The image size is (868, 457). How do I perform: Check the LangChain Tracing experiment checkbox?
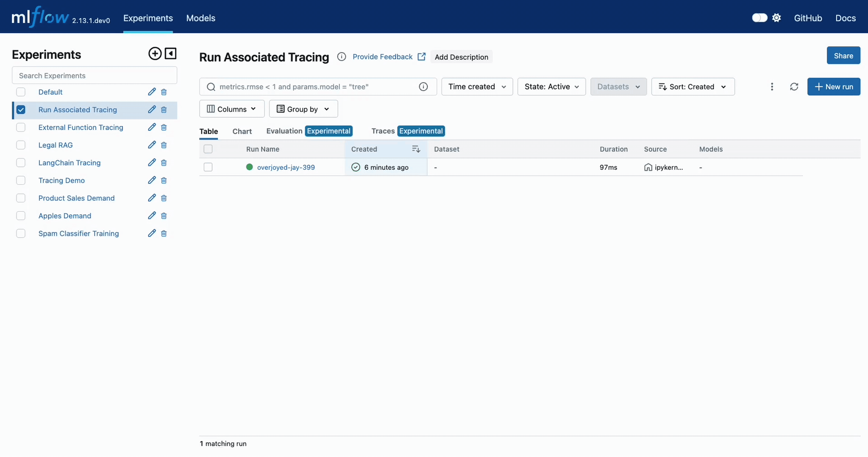21,163
